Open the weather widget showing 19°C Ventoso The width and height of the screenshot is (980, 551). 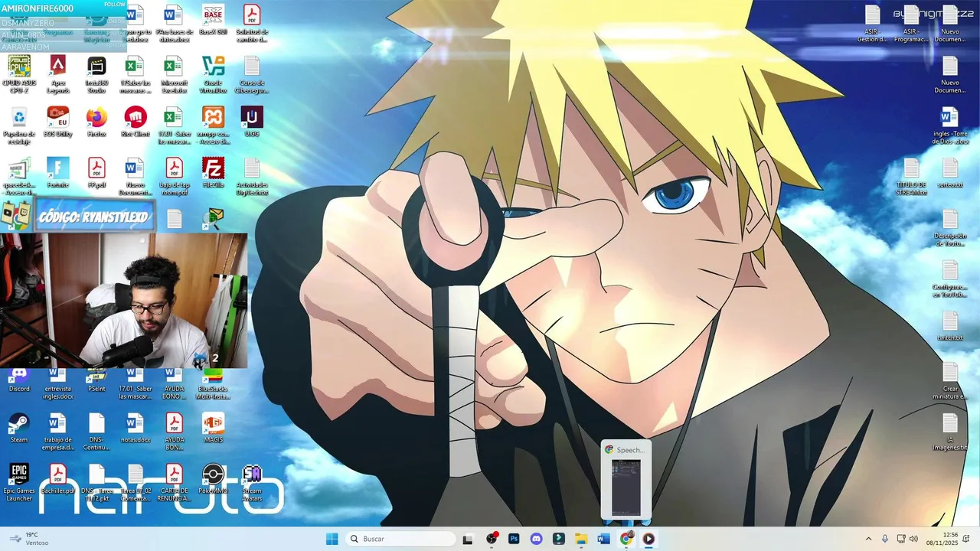tap(31, 539)
